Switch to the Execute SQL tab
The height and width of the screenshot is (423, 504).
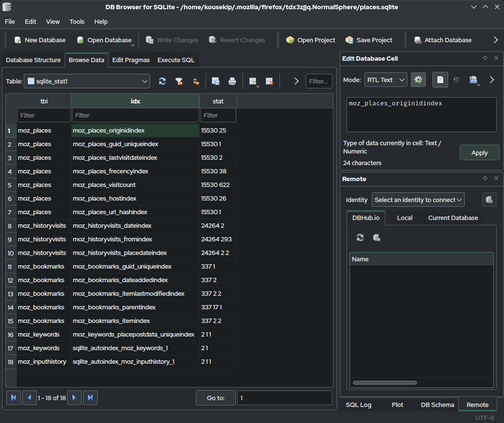pos(176,60)
